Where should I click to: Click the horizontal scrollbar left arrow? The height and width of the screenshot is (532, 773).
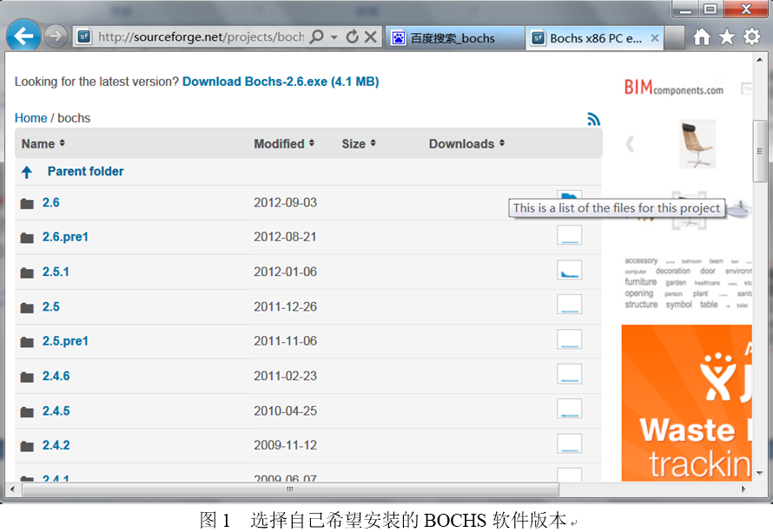coord(12,489)
